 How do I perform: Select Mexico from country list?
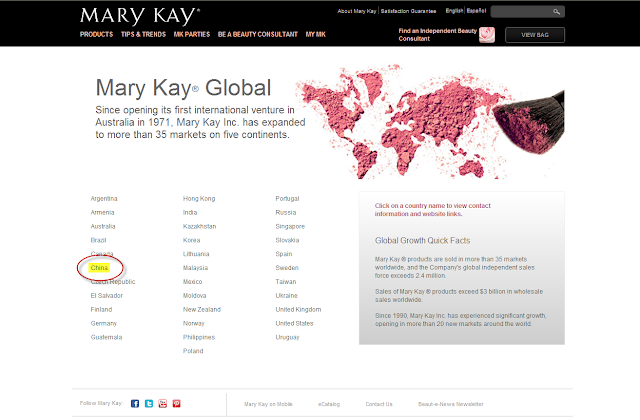[x=192, y=282]
